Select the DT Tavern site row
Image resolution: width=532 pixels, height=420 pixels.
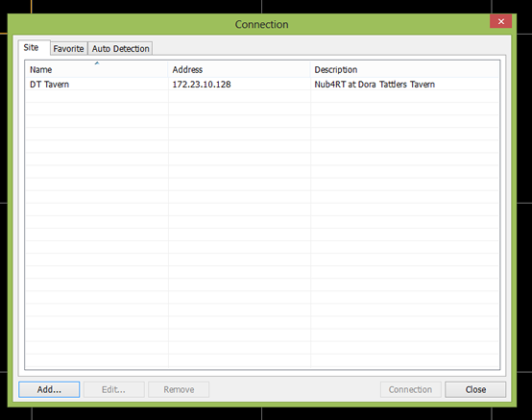click(x=262, y=85)
